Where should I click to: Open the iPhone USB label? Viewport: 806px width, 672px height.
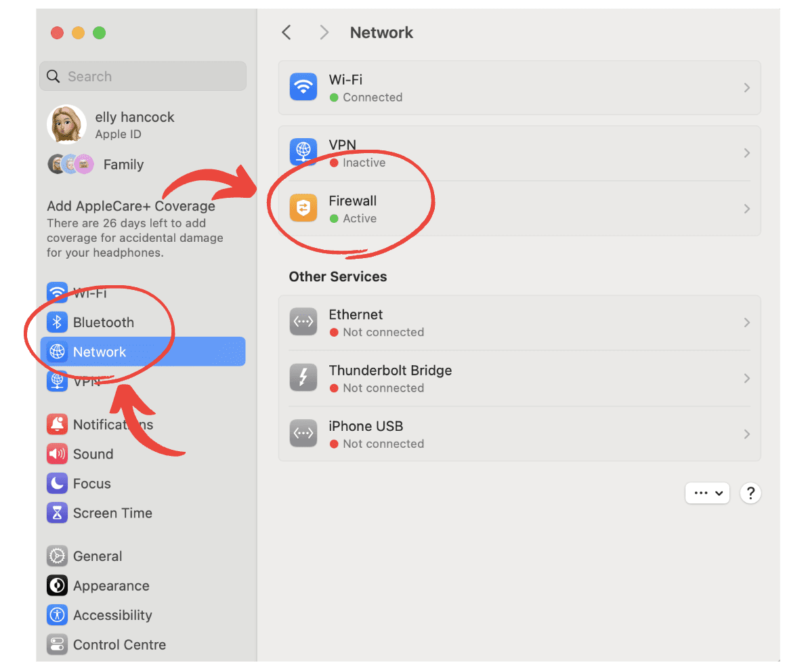366,426
